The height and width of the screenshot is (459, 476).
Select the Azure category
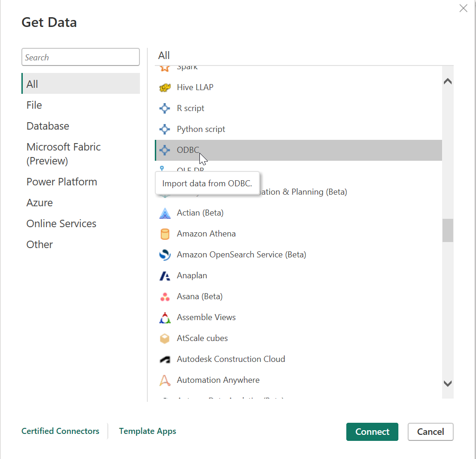pyautogui.click(x=81, y=203)
